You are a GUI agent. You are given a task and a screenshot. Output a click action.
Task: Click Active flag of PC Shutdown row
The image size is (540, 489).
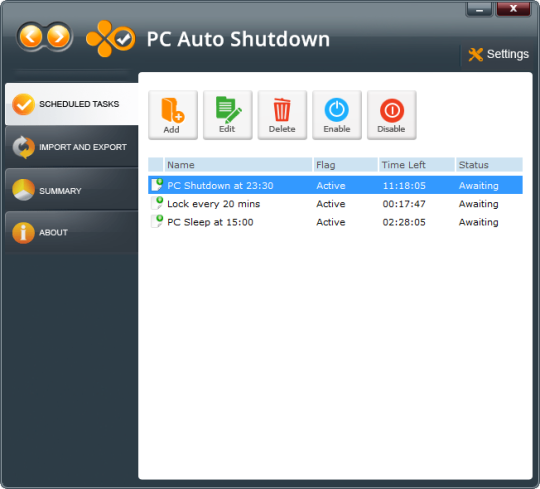331,186
